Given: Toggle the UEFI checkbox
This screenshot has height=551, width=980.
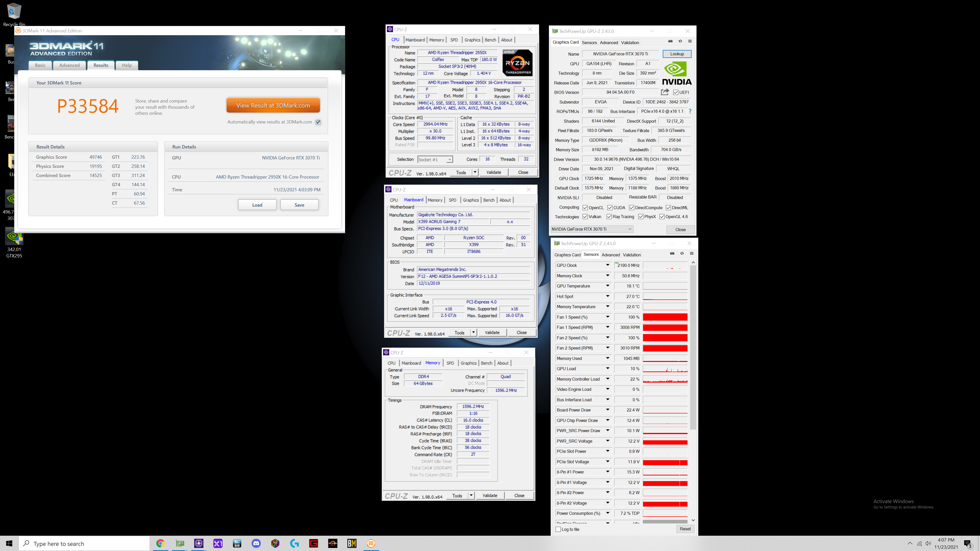Looking at the screenshot, I should [x=676, y=92].
